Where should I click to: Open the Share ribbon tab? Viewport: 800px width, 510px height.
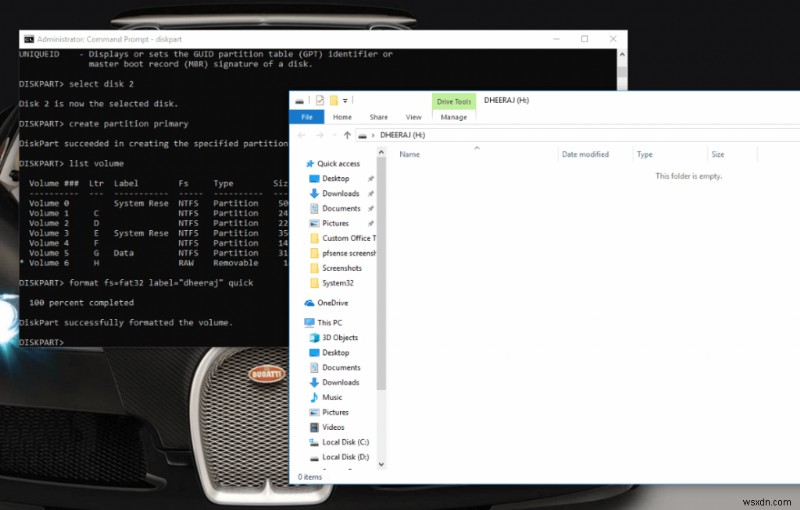tap(378, 117)
